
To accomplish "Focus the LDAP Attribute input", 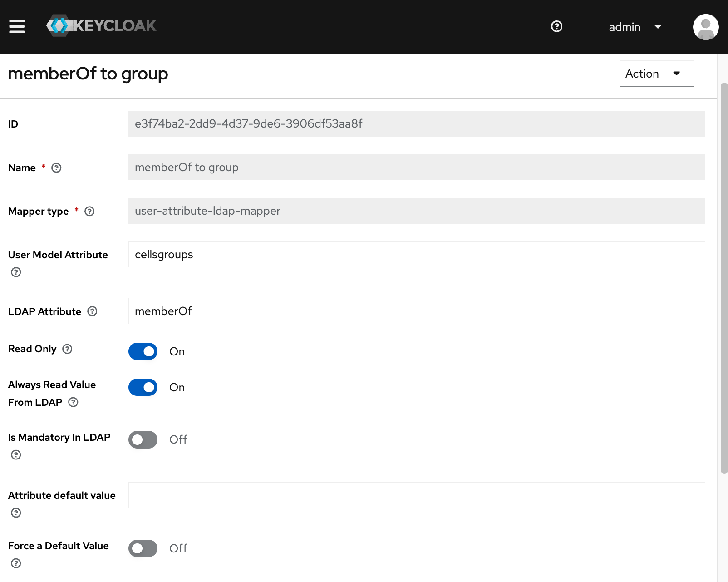I will tap(417, 311).
